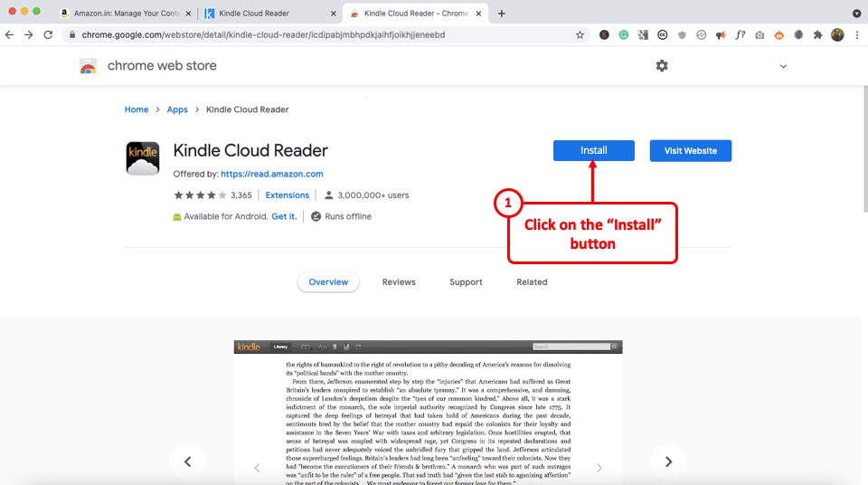
Task: Click the Kindle reader screenshot preview
Action: 428,413
